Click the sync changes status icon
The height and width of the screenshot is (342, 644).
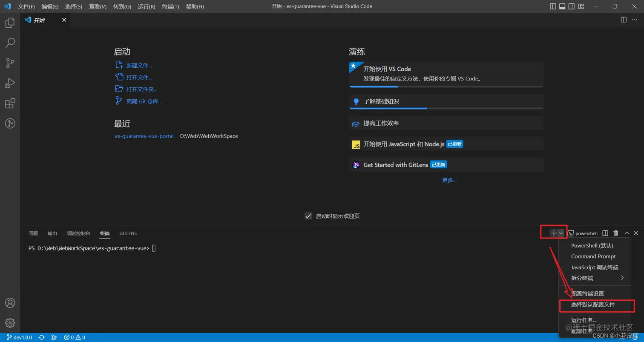[42, 337]
